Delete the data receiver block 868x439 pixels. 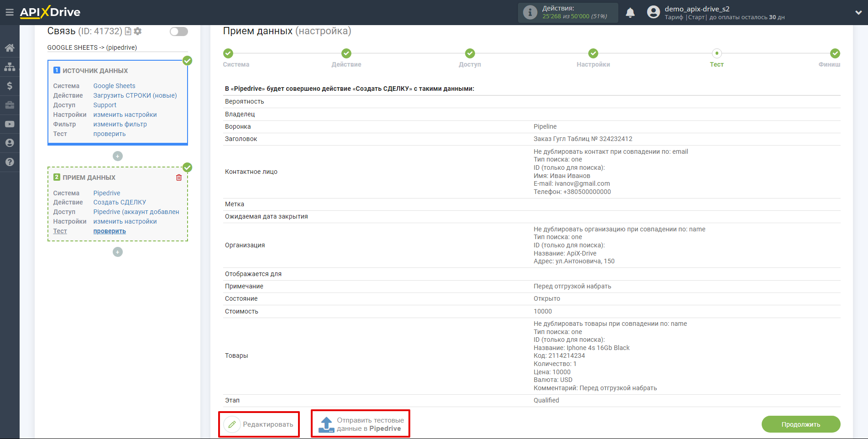(x=179, y=178)
